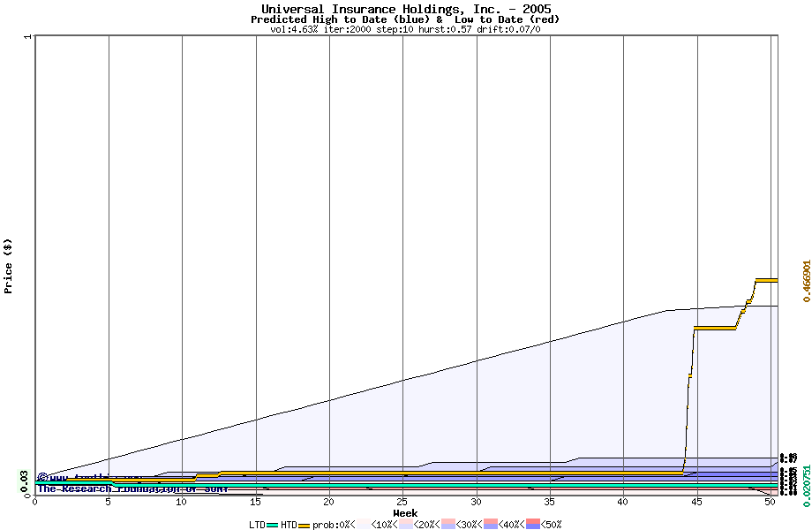Click the swatch just before <50% label
The width and height of the screenshot is (812, 530).
(x=533, y=524)
